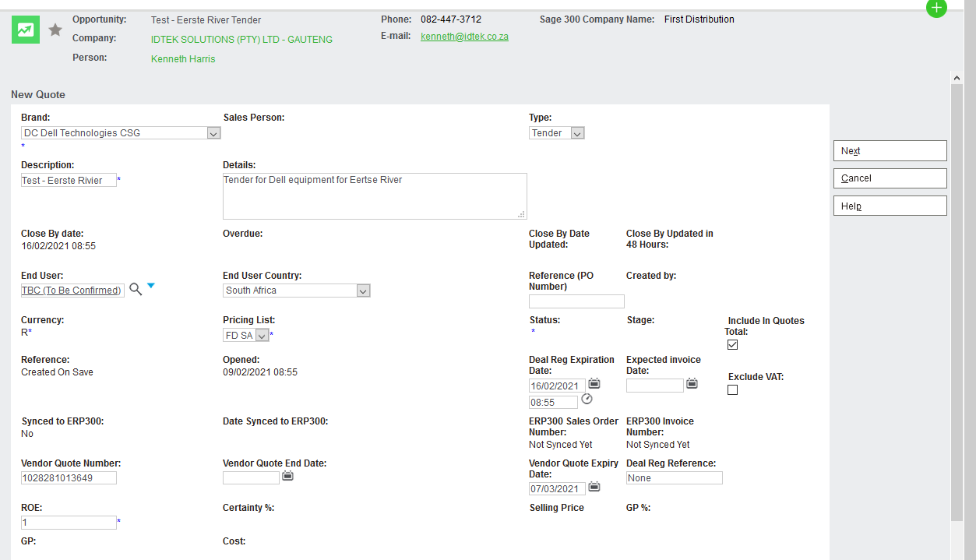The image size is (976, 560).
Task: Uncheck Include In Quotes Total checkbox
Action: [732, 345]
